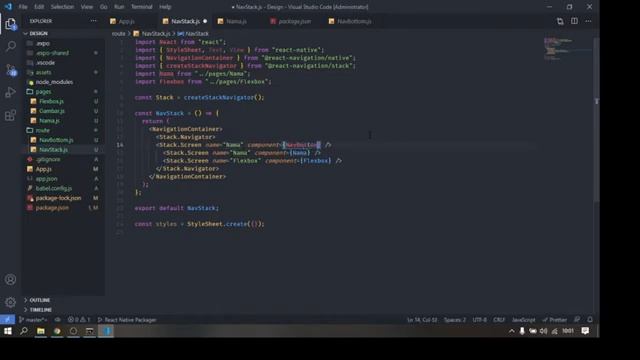640x360 pixels.
Task: Open changes compare icon in editor toolbar
Action: (x=560, y=21)
